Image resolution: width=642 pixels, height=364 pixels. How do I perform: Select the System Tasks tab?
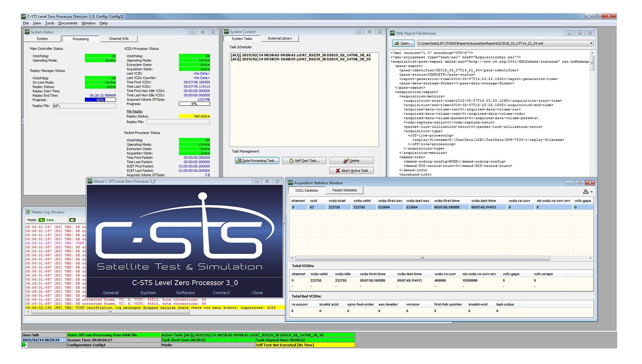tap(242, 39)
